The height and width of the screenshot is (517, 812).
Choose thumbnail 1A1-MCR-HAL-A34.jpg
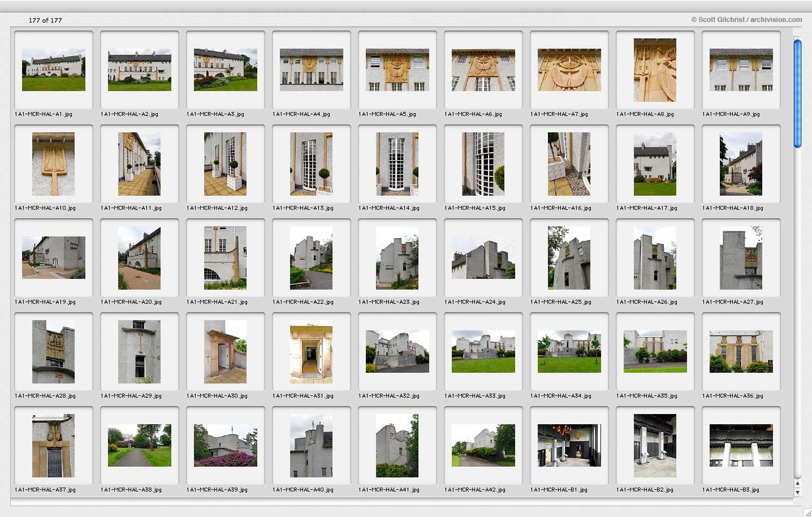click(x=569, y=351)
